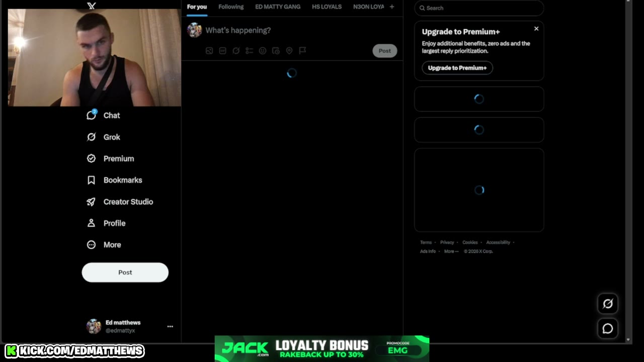Open the Cookies footer link
Image resolution: width=644 pixels, height=362 pixels.
(470, 242)
